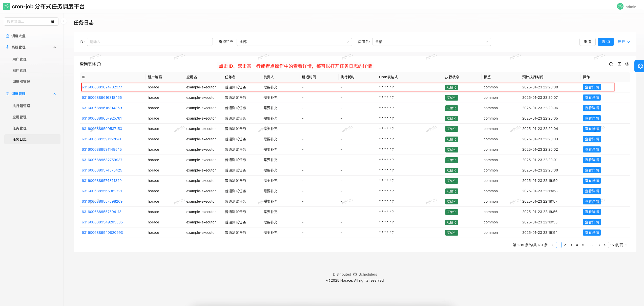The image size is (644, 306).
Task: Adjust table row density icon
Action: click(x=619, y=64)
